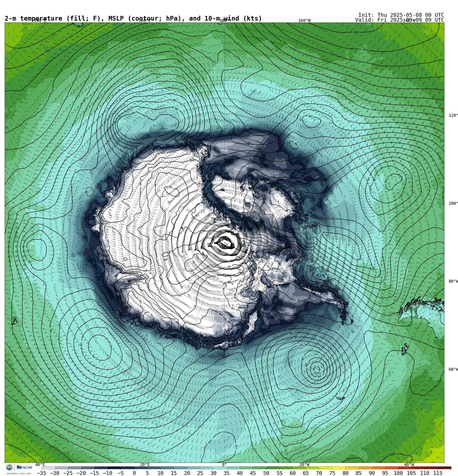Click the bottom longitude label '20°E'
Screen dimensions: 458x476
coord(145,465)
